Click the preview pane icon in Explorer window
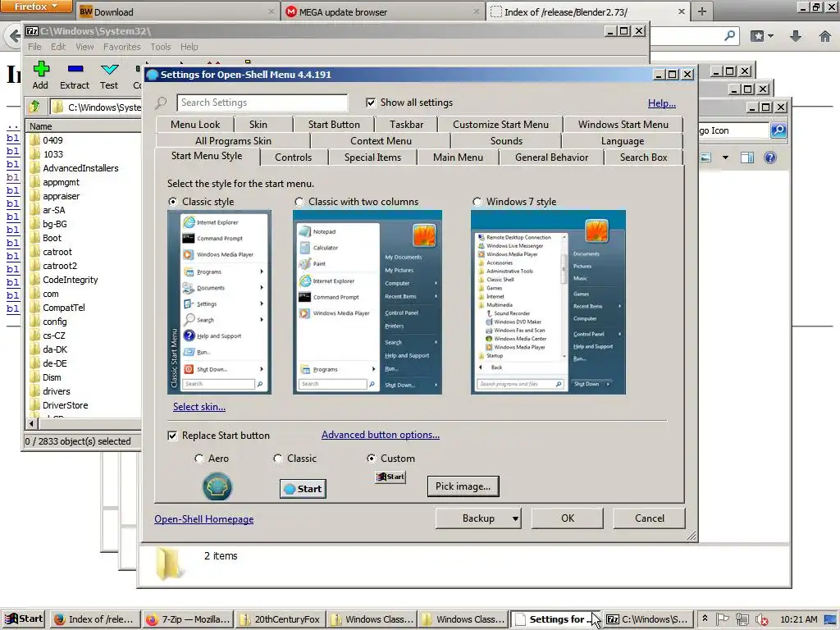The image size is (840, 630). click(746, 157)
